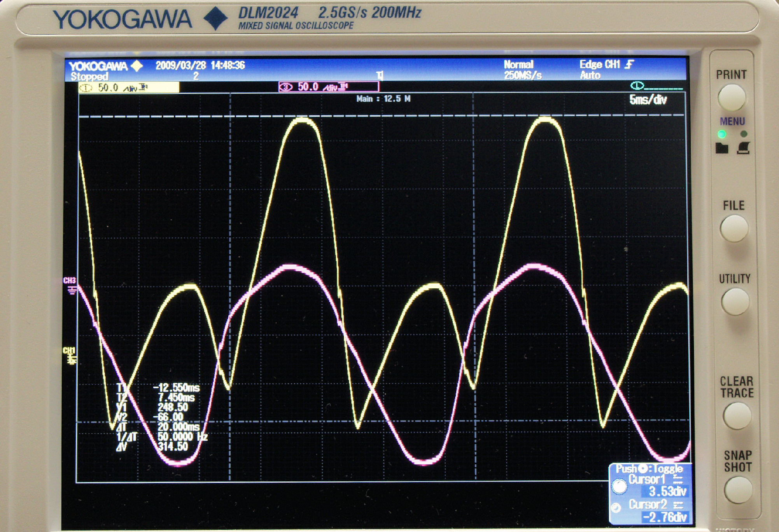Click the trigger position T marker

[380, 75]
